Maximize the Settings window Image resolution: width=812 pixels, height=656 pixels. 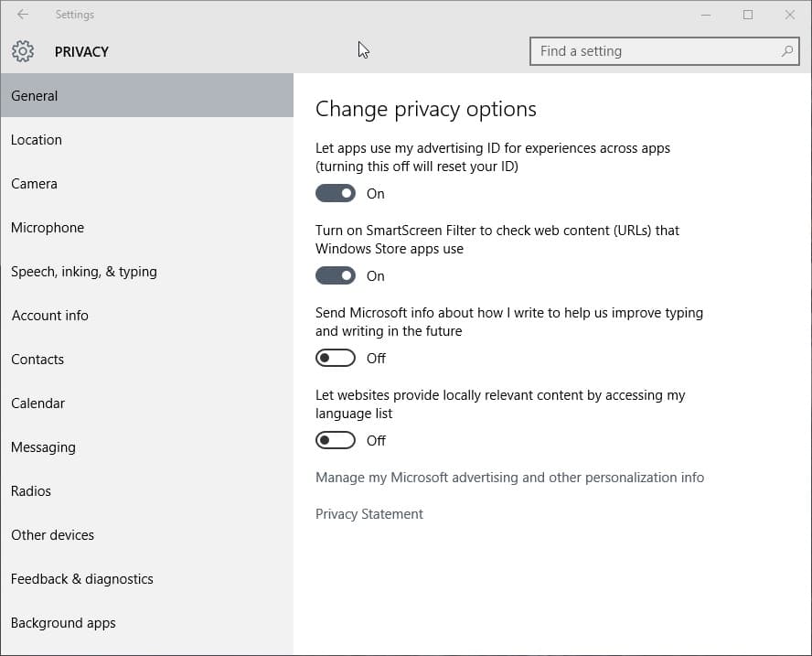(748, 15)
